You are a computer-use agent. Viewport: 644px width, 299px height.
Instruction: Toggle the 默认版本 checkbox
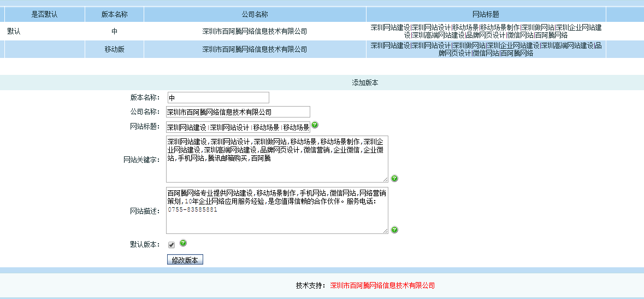tap(172, 245)
